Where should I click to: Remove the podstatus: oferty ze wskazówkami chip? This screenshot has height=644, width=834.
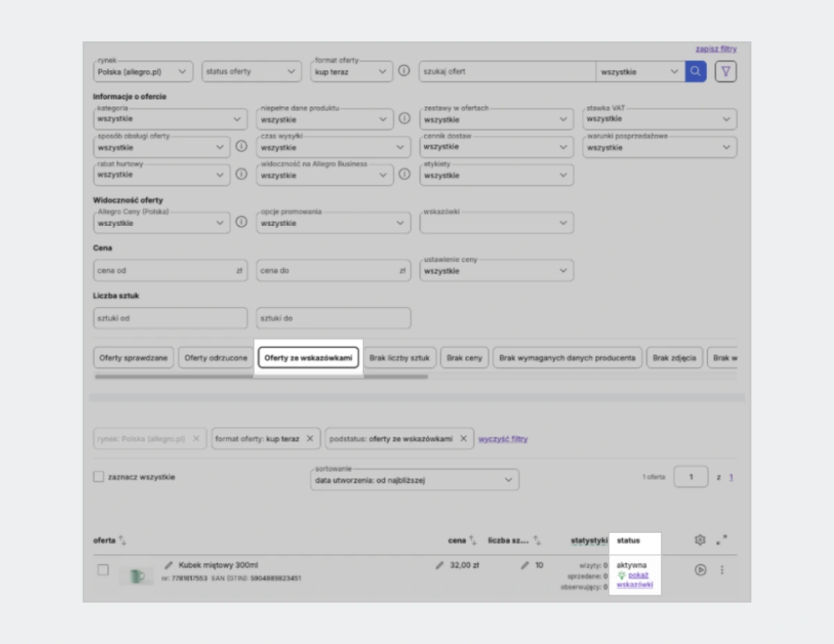pyautogui.click(x=463, y=438)
